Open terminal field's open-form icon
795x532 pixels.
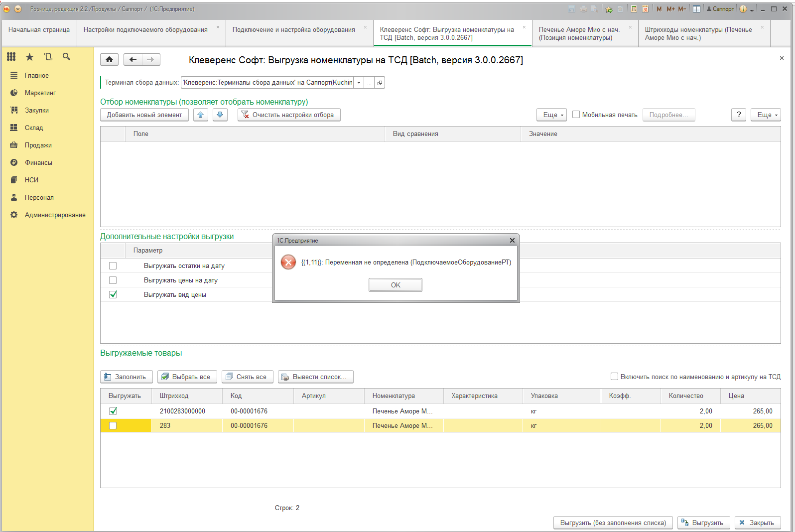tap(380, 83)
